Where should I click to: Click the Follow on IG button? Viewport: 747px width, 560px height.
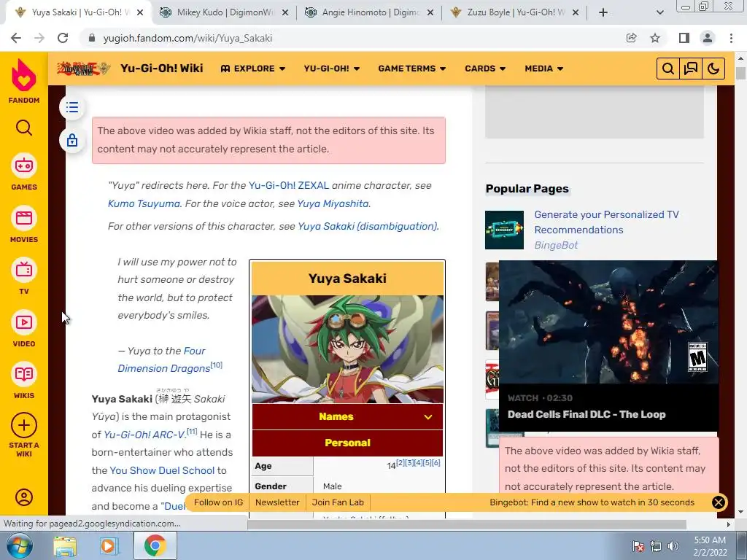tap(218, 502)
